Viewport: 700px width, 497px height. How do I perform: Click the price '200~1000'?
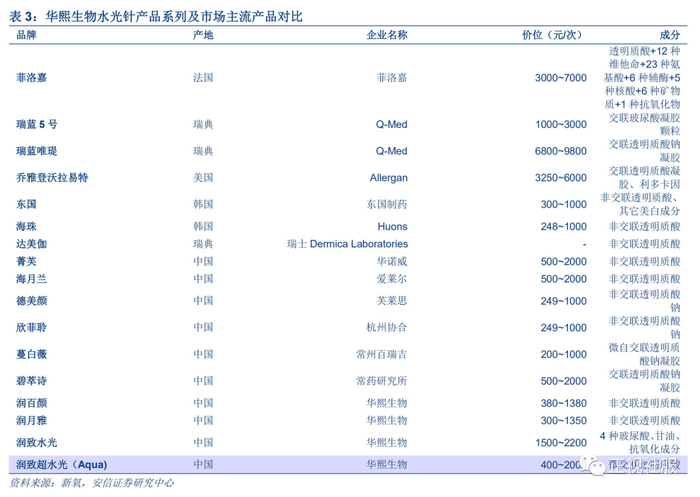(563, 354)
